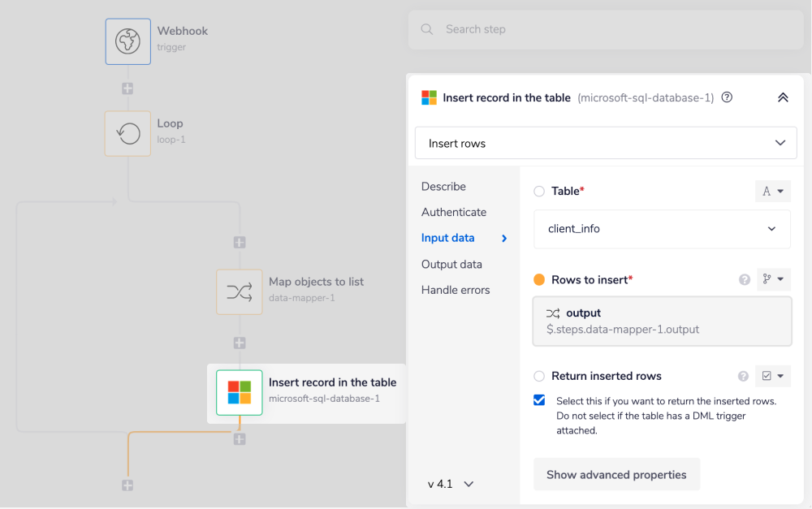
Task: Click the Microsoft logo in the panel header
Action: [x=429, y=97]
